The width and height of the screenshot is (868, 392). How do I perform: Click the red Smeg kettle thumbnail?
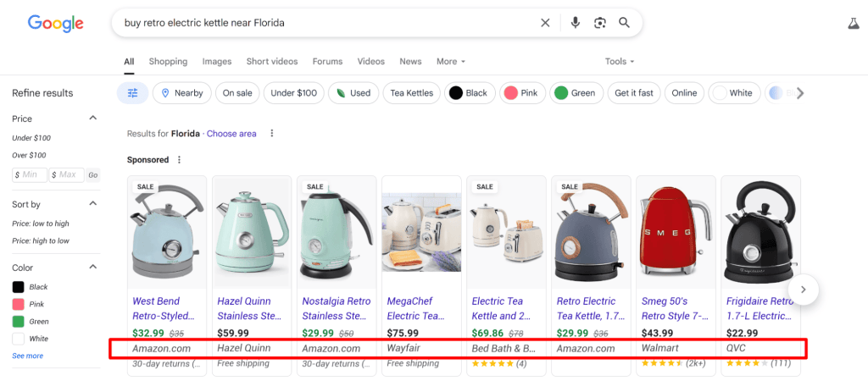[676, 232]
